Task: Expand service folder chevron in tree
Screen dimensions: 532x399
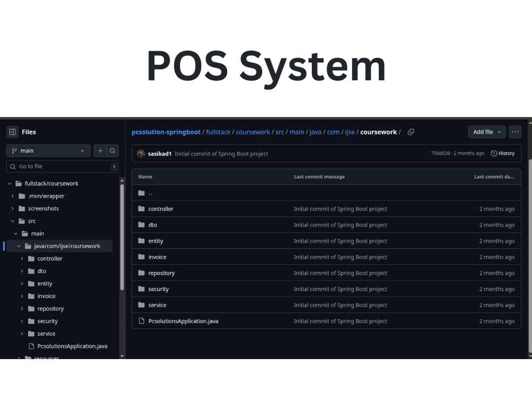Action: pos(22,334)
